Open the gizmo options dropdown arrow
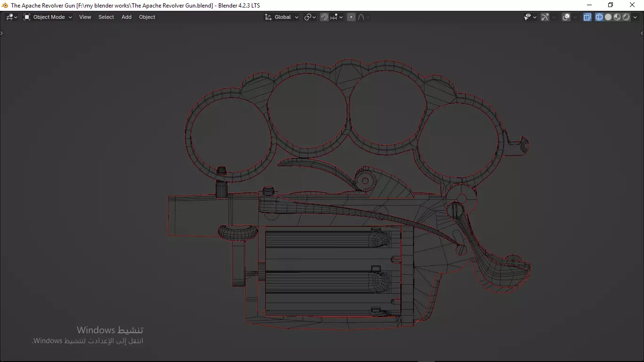 (554, 17)
